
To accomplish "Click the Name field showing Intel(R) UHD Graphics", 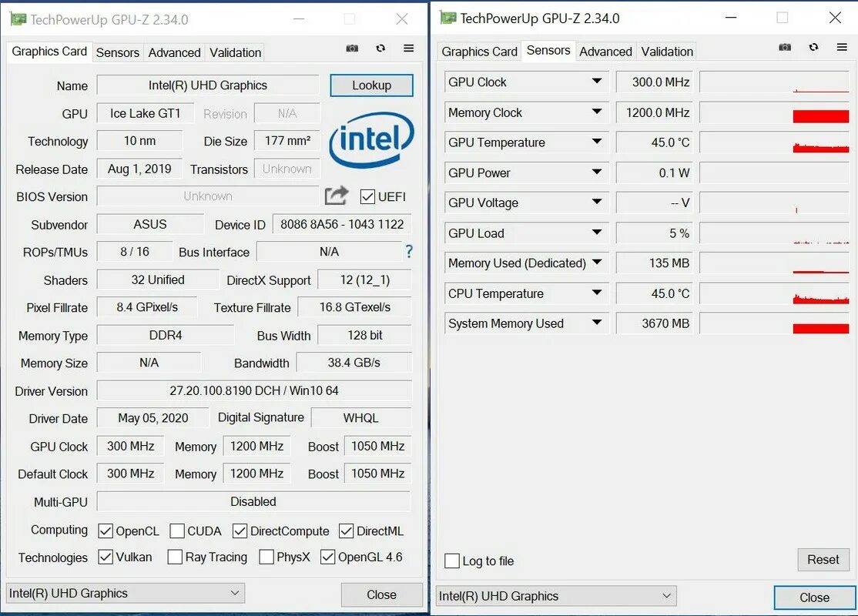I will [208, 85].
